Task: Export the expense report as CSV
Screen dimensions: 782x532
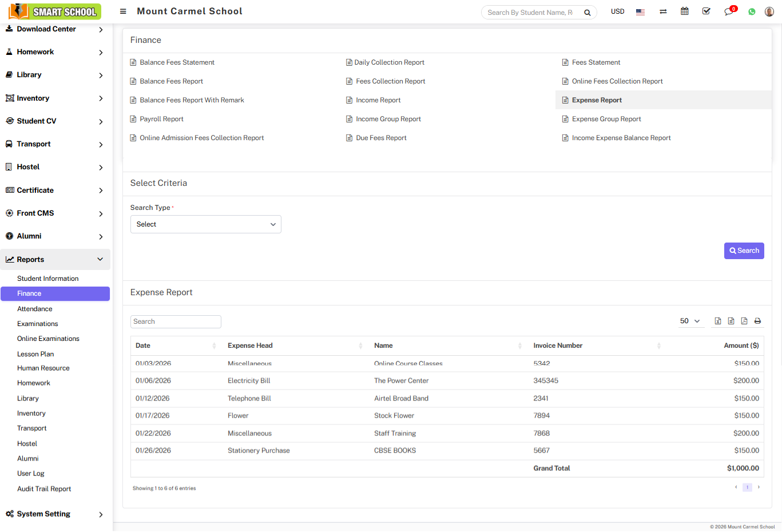Action: tap(731, 321)
